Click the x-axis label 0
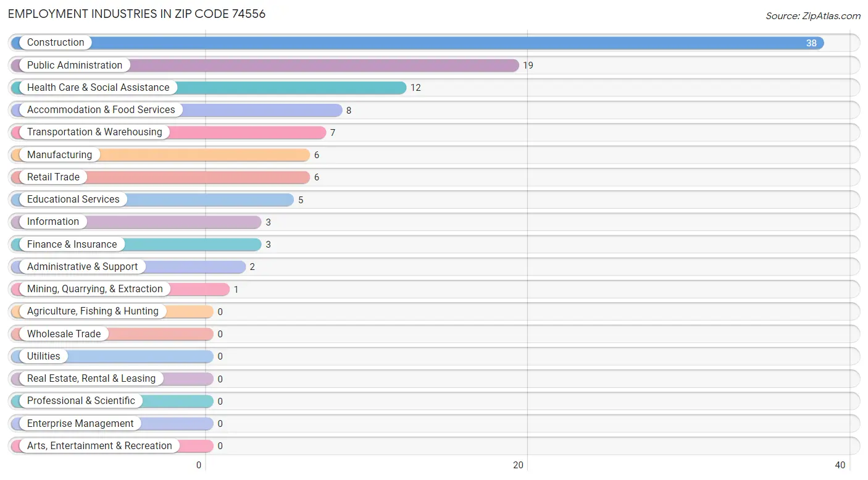 pyautogui.click(x=199, y=465)
